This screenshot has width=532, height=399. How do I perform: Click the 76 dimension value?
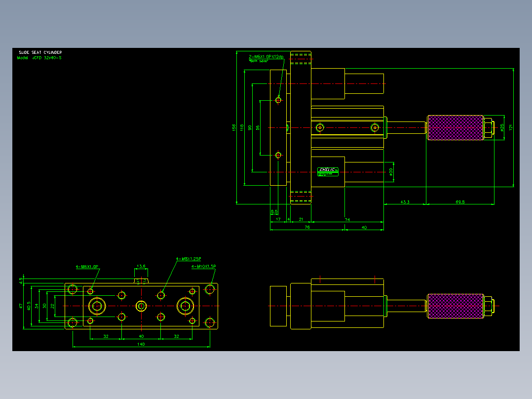(x=307, y=227)
